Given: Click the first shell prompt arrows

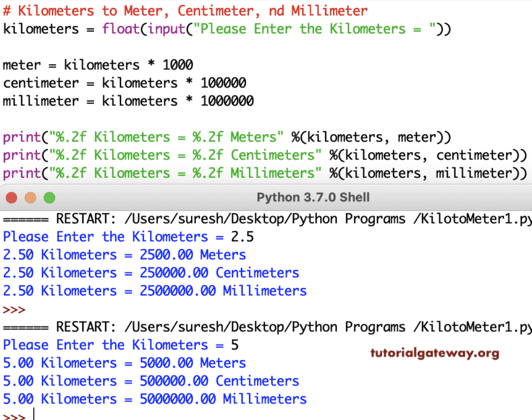Looking at the screenshot, I should 14,309.
